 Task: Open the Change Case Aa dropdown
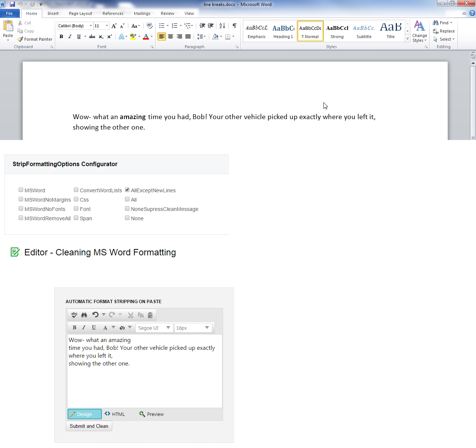coord(135,26)
